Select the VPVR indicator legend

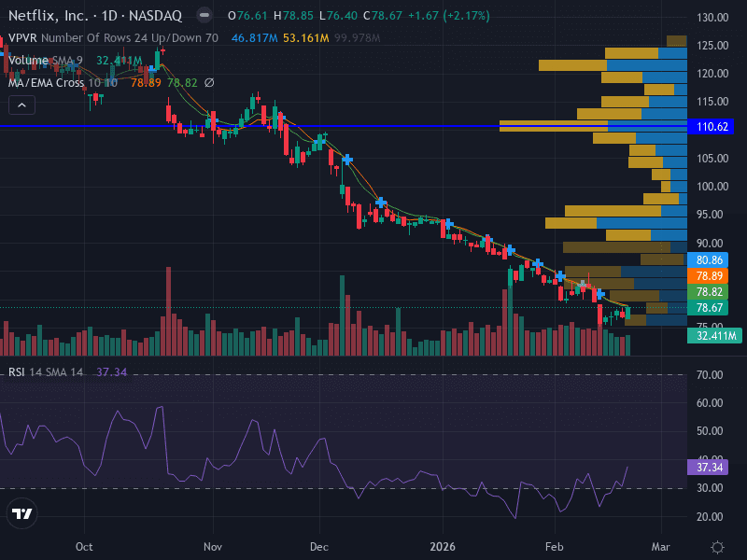(113, 37)
